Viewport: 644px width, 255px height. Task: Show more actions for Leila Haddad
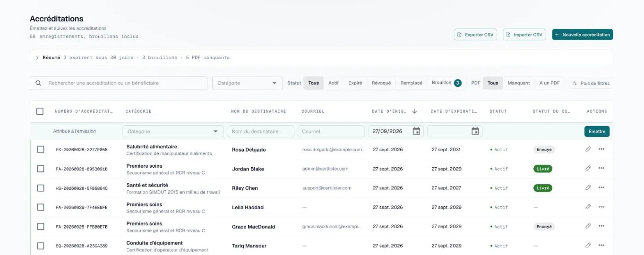[x=601, y=207]
